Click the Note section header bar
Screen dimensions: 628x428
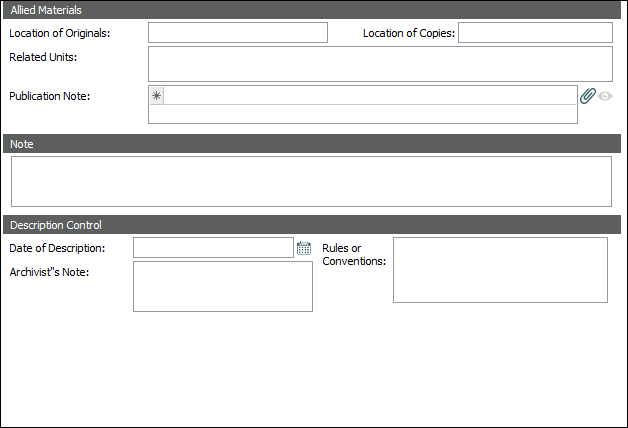[x=22, y=144]
